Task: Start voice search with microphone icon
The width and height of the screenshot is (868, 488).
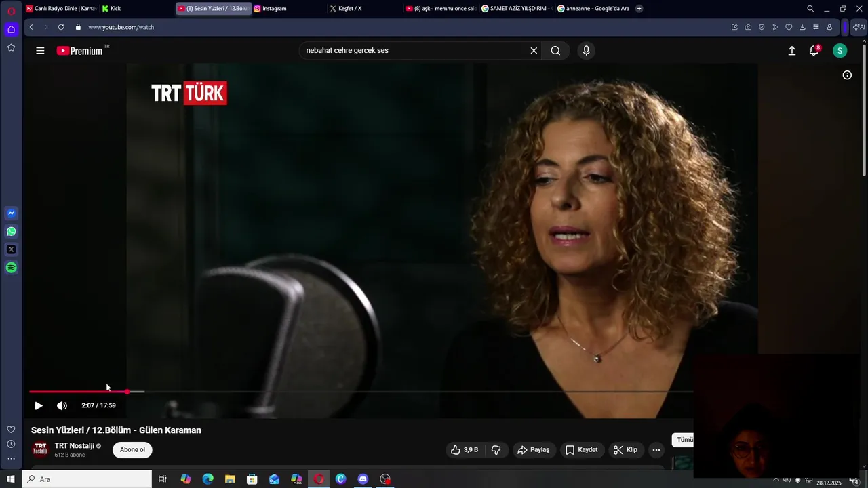Action: [587, 51]
